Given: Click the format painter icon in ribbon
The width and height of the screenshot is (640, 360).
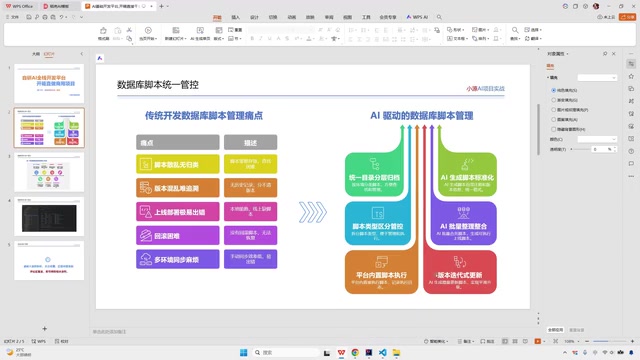Looking at the screenshot, I should pyautogui.click(x=103, y=31).
